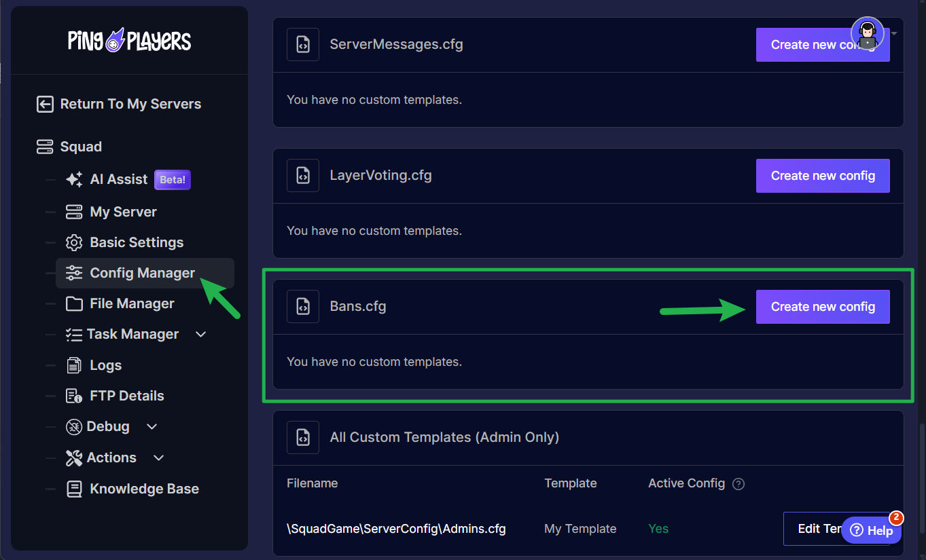Click the Edit Template button for Admins.cfg

836,529
